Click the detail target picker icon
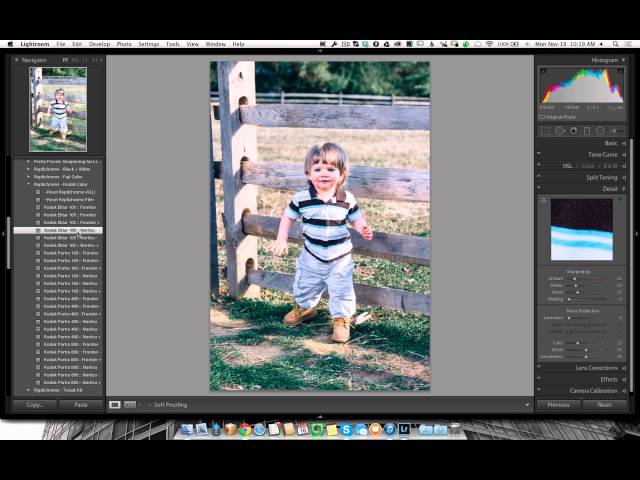Viewport: 640px width, 480px height. click(x=543, y=200)
